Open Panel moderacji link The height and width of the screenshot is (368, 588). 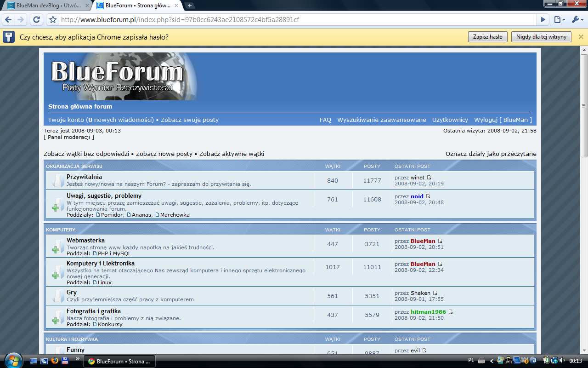click(x=69, y=137)
